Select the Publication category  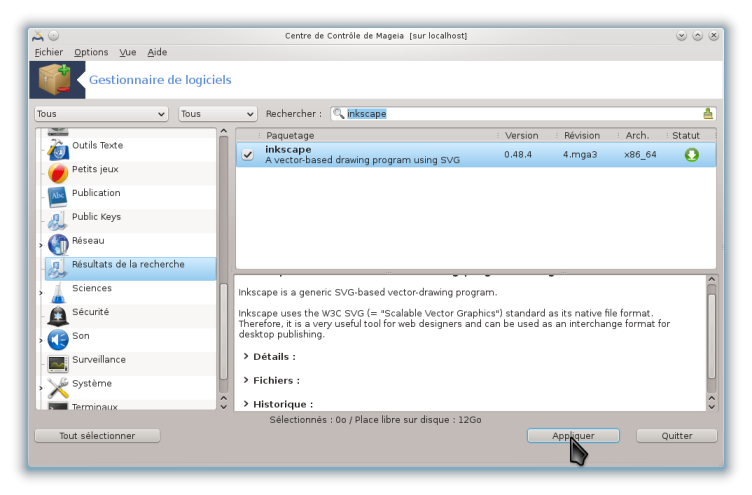pyautogui.click(x=96, y=193)
